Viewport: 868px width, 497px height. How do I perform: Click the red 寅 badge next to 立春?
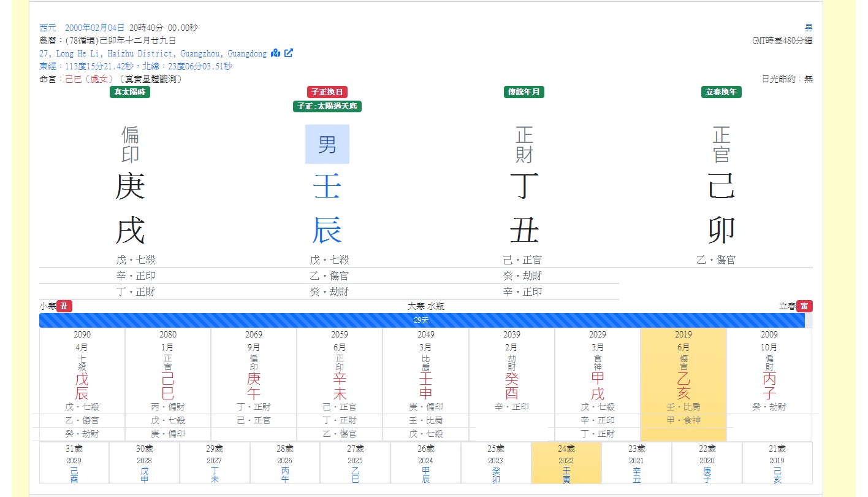click(804, 306)
